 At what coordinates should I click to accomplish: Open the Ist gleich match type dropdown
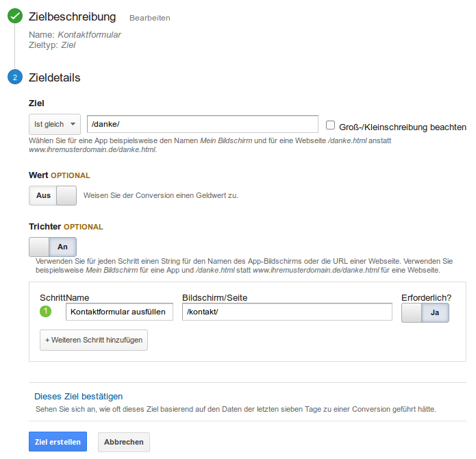(55, 124)
